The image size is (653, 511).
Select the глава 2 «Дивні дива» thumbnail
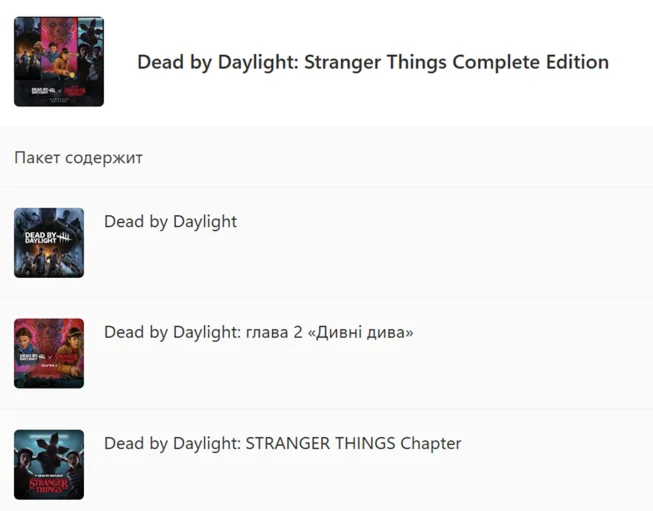pyautogui.click(x=49, y=353)
